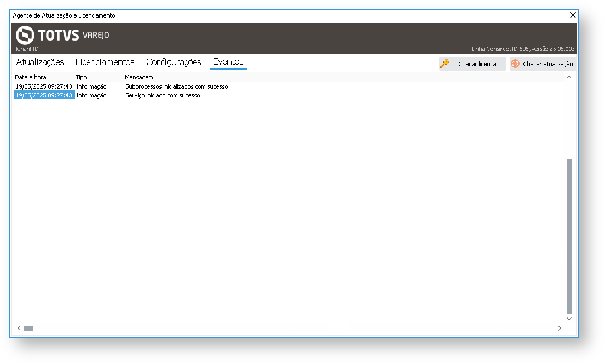The height and width of the screenshot is (364, 605).
Task: Click the Linha Consinco version text
Action: [x=523, y=49]
